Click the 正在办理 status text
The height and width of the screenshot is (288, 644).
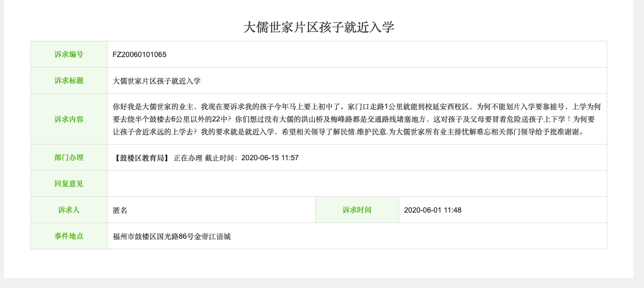pos(188,158)
